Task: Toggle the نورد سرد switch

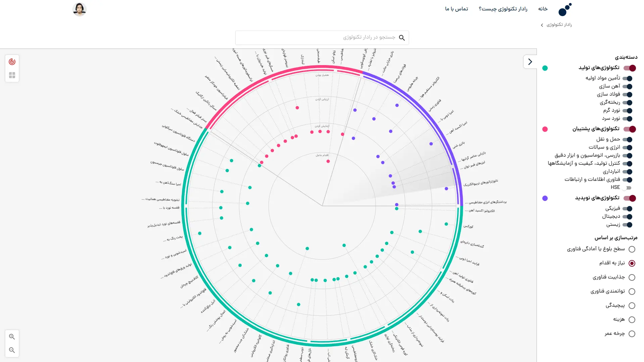Action: (628, 118)
